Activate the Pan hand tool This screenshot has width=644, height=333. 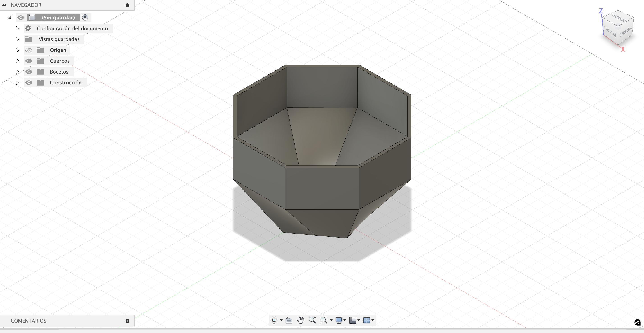point(301,320)
